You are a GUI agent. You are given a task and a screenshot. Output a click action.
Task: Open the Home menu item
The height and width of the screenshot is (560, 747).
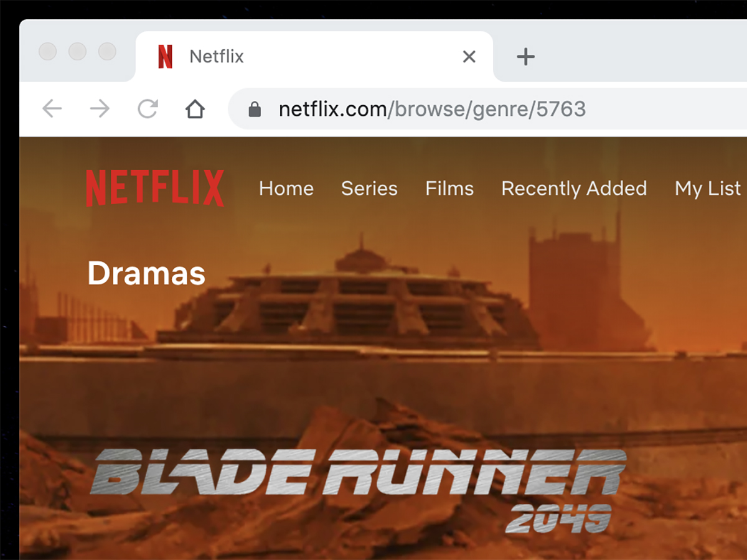pos(286,189)
